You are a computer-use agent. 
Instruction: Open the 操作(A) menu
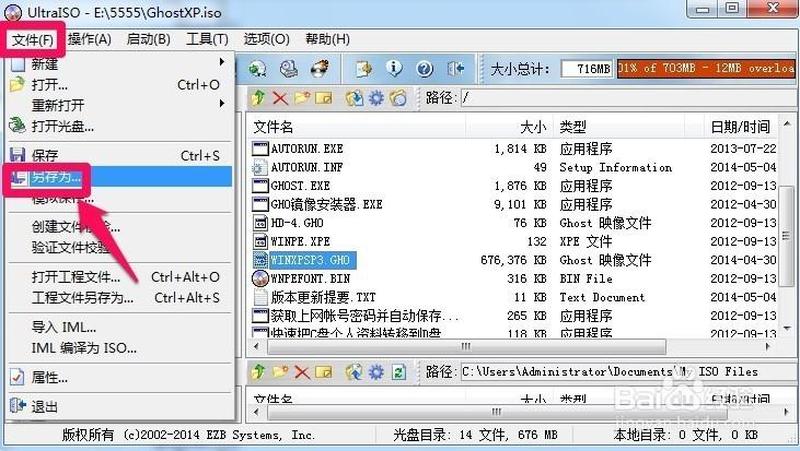coord(89,39)
